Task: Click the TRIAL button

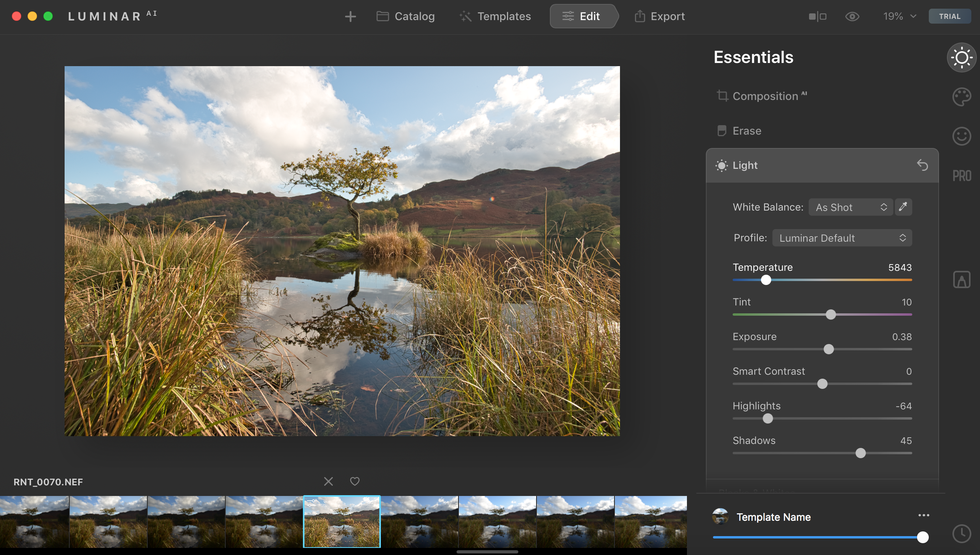Action: point(949,17)
